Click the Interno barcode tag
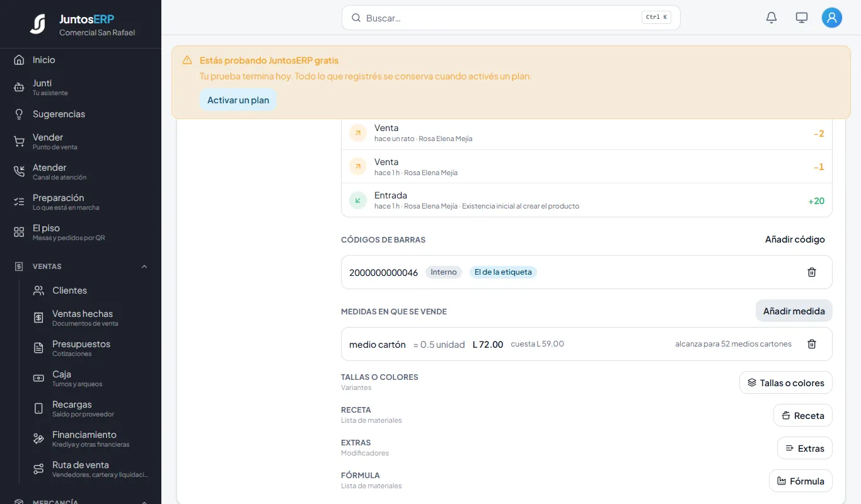This screenshot has height=504, width=861. click(444, 272)
